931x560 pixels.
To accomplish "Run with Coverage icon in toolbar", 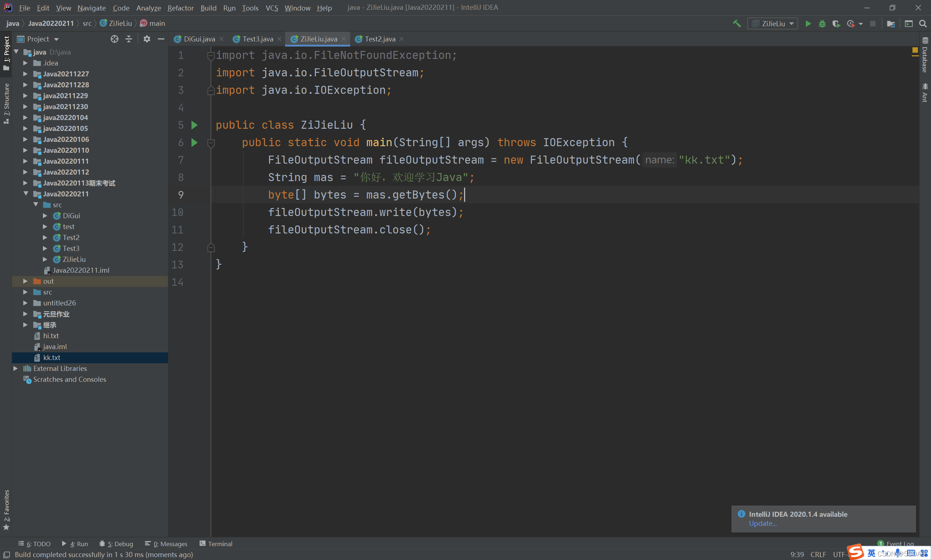I will click(x=836, y=23).
